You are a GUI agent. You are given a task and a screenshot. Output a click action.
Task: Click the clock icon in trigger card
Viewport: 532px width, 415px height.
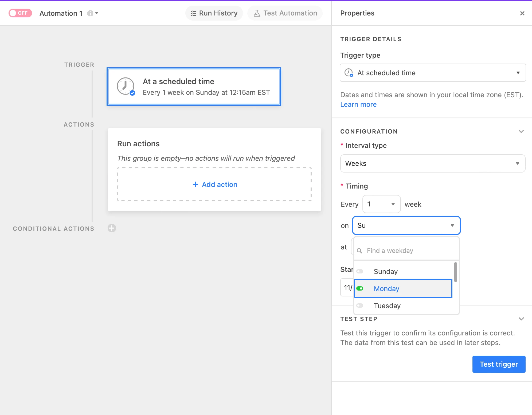tap(125, 86)
